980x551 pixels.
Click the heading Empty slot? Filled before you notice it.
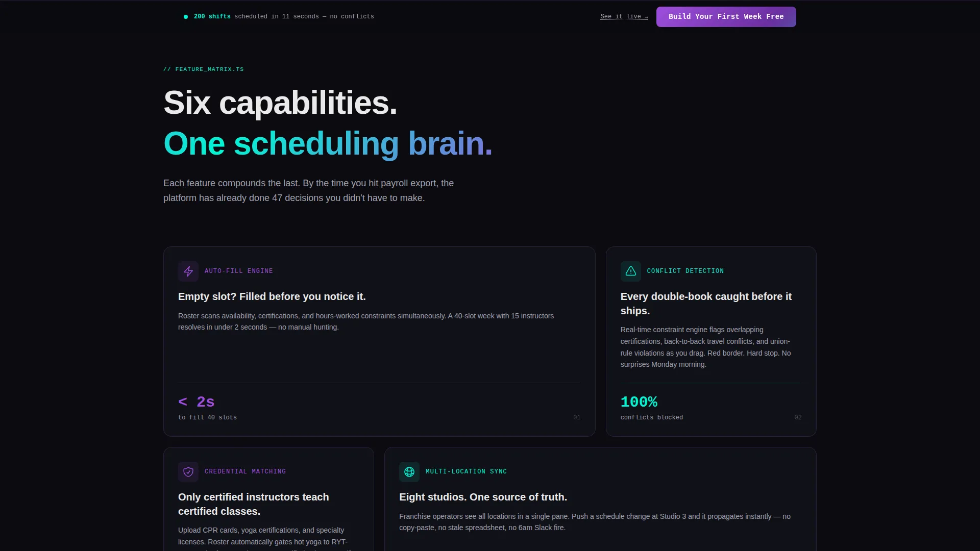point(272,296)
